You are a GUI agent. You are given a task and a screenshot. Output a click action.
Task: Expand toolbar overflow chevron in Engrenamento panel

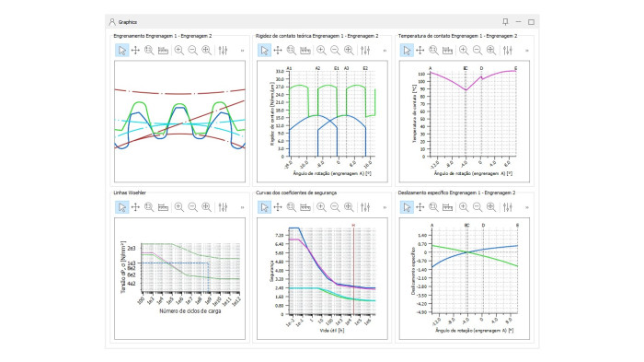[x=242, y=51]
